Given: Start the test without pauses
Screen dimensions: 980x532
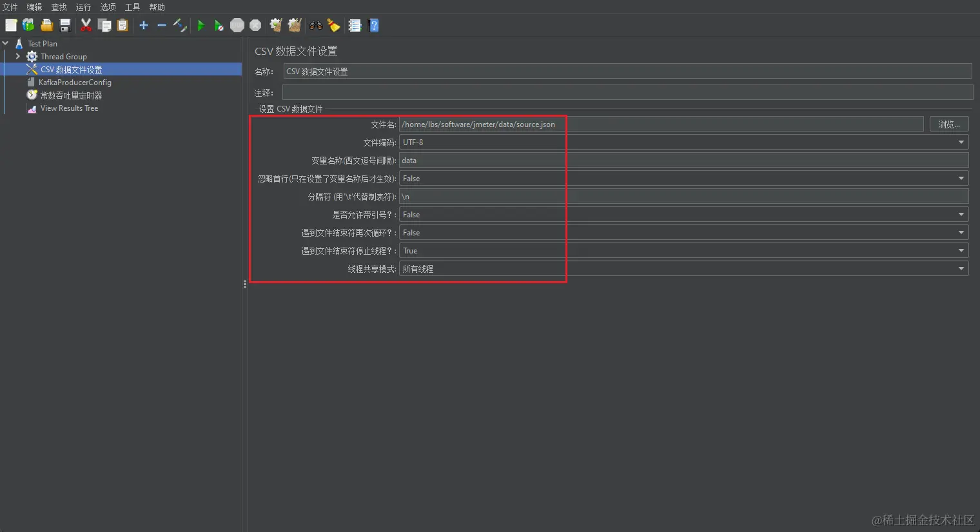Looking at the screenshot, I should point(219,25).
